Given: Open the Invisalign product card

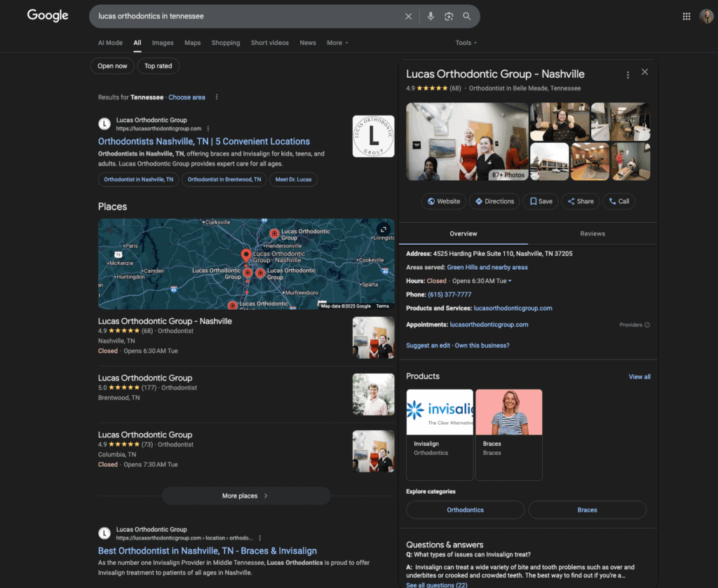Looking at the screenshot, I should coord(440,435).
